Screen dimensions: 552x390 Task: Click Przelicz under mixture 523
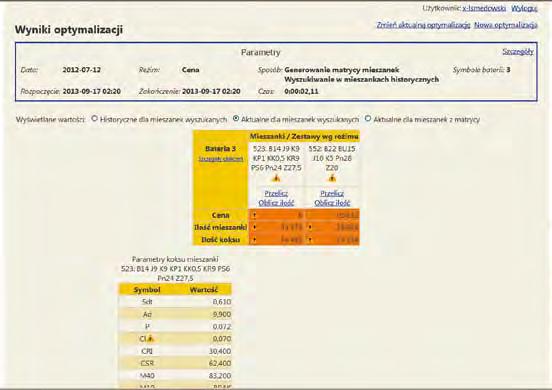pyautogui.click(x=276, y=193)
